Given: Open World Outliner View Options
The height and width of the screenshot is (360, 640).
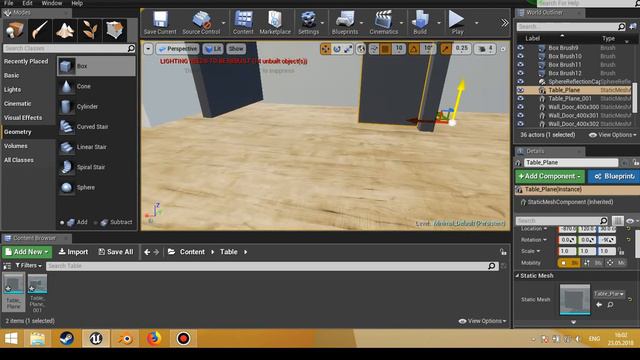Looking at the screenshot, I should point(613,135).
